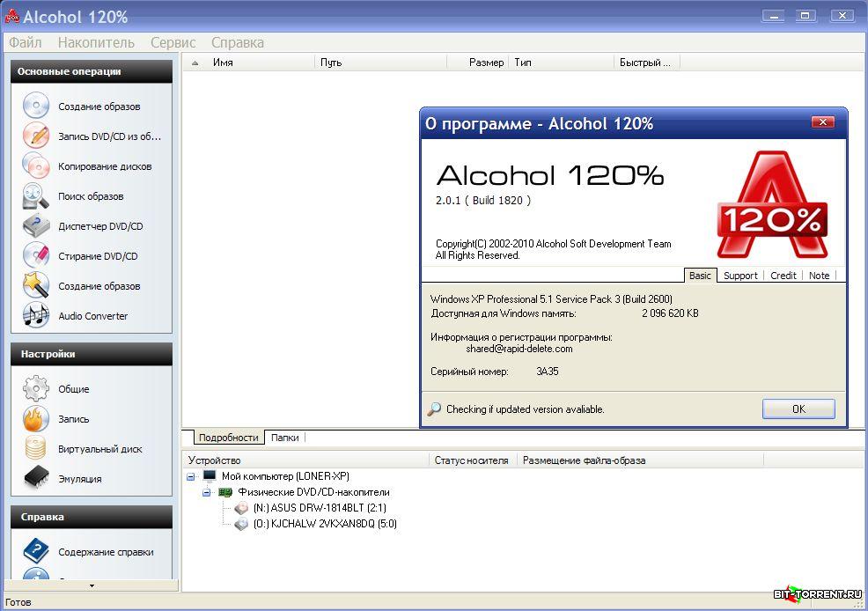868x611 pixels.
Task: Open the Сервис menu
Action: (x=173, y=42)
